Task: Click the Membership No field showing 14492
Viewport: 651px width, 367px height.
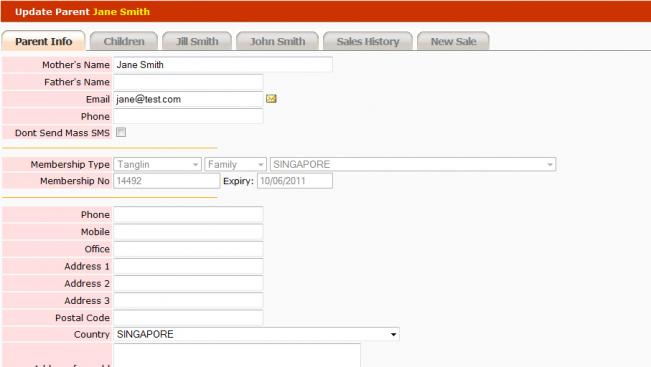Action: 166,181
